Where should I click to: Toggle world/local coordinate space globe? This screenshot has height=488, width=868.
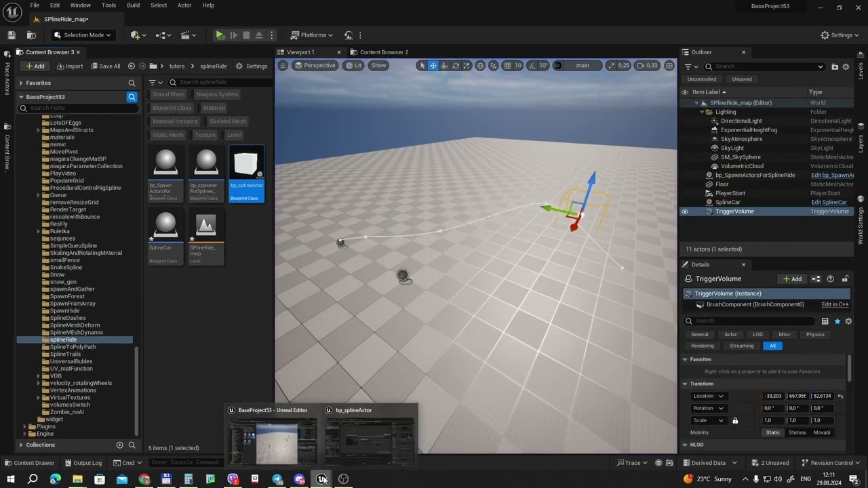pos(480,66)
